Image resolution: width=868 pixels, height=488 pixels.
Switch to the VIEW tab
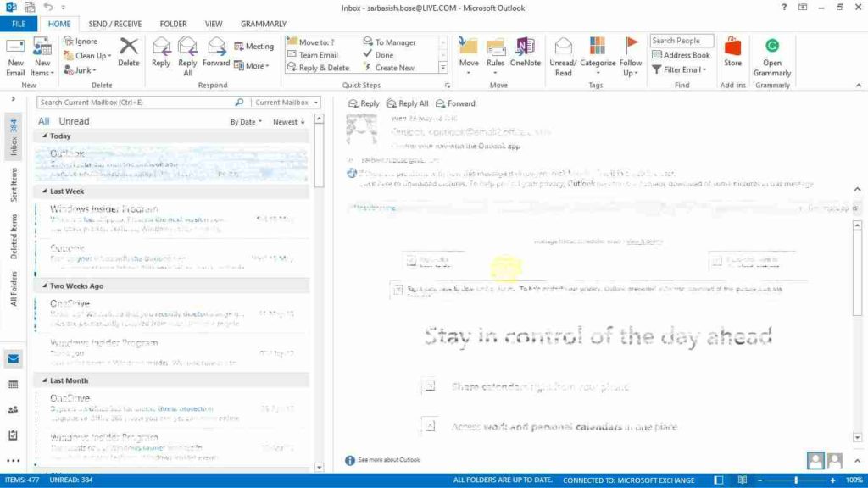click(214, 24)
